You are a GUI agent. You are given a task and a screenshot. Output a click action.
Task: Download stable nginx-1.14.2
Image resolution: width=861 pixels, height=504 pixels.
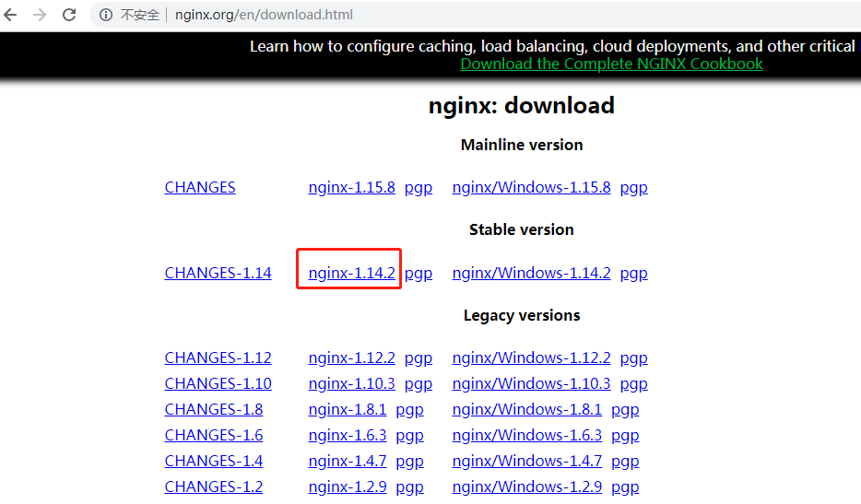(x=351, y=273)
